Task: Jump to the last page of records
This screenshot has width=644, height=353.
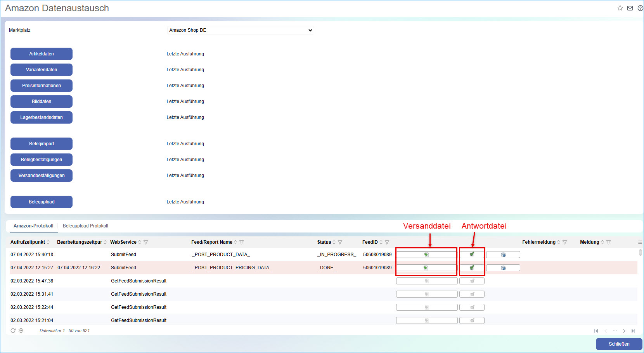Action: tap(633, 331)
